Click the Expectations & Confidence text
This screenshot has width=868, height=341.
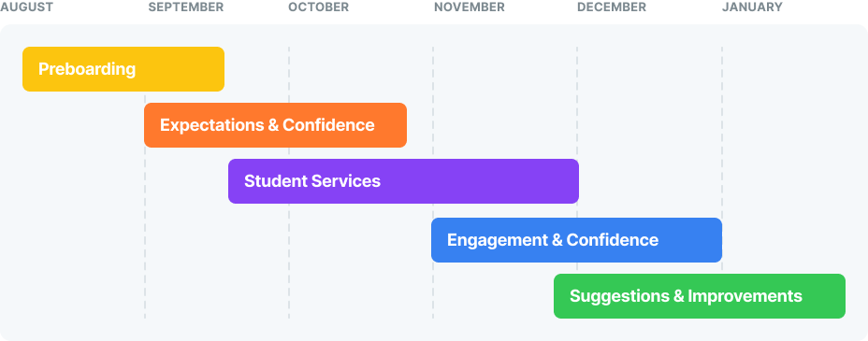(268, 125)
